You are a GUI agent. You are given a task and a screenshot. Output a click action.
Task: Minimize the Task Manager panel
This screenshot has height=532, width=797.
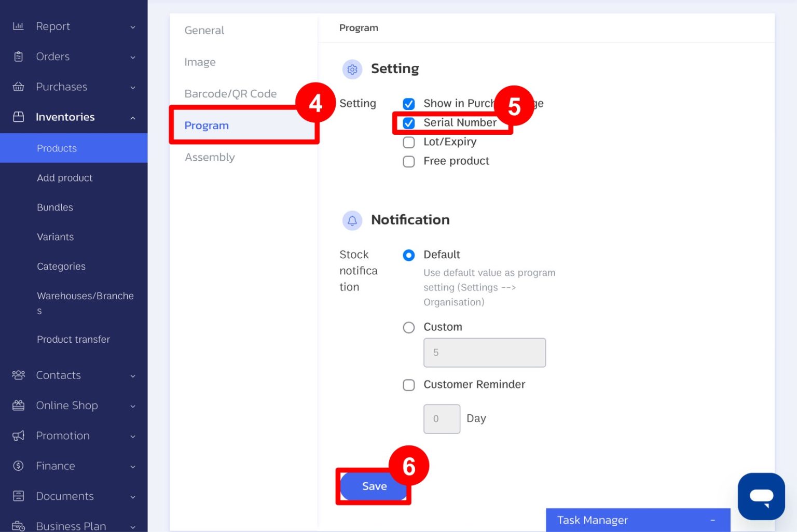(712, 520)
